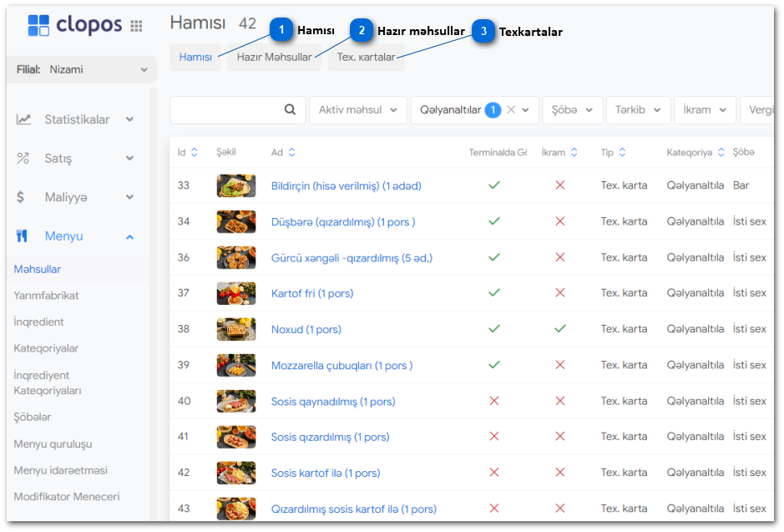Click the Sosis kartof ilə thumbnail

tap(236, 473)
